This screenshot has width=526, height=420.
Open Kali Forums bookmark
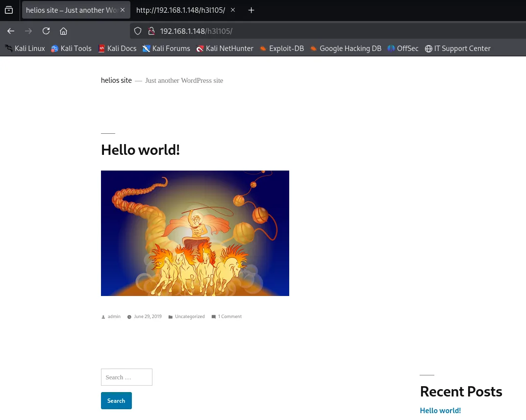coord(166,49)
